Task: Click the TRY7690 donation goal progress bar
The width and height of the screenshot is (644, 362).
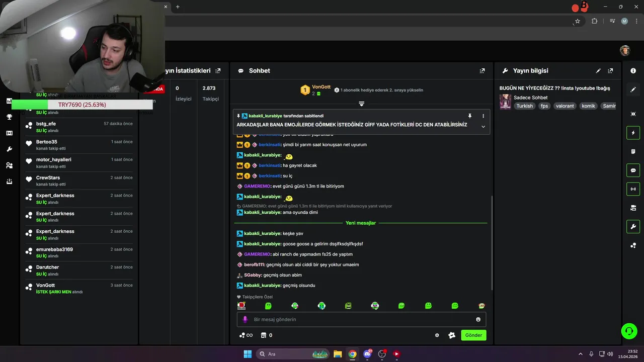Action: pyautogui.click(x=82, y=105)
